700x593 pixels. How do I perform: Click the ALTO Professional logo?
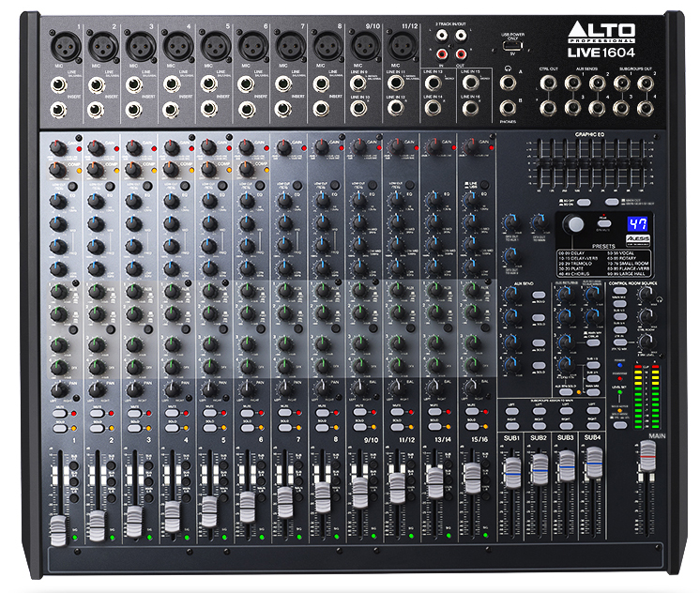[601, 33]
